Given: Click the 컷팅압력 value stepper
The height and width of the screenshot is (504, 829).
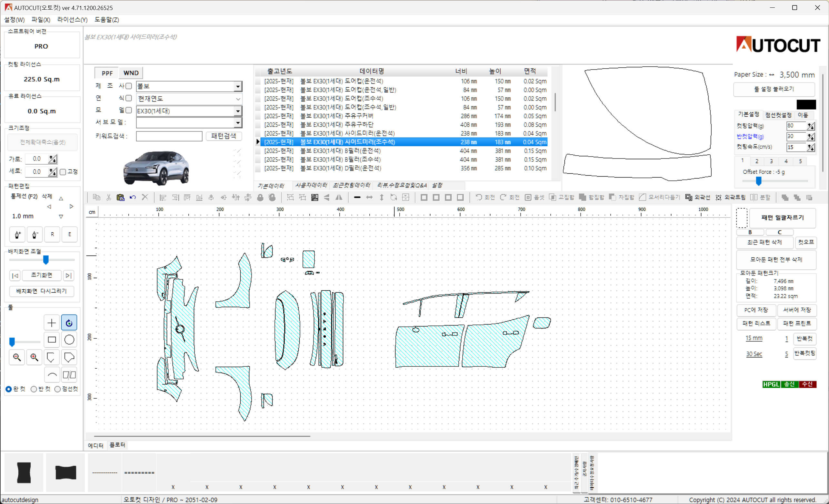Looking at the screenshot, I should [811, 126].
